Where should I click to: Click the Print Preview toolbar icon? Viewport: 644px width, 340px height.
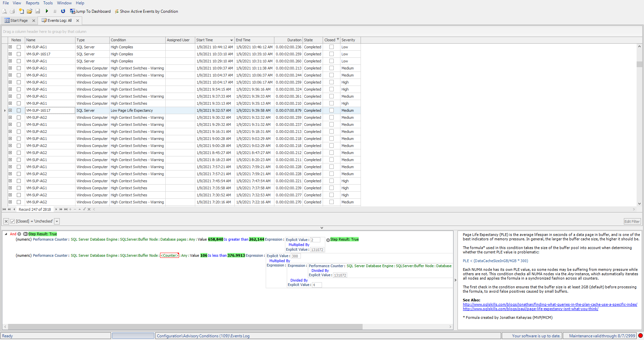[4, 11]
